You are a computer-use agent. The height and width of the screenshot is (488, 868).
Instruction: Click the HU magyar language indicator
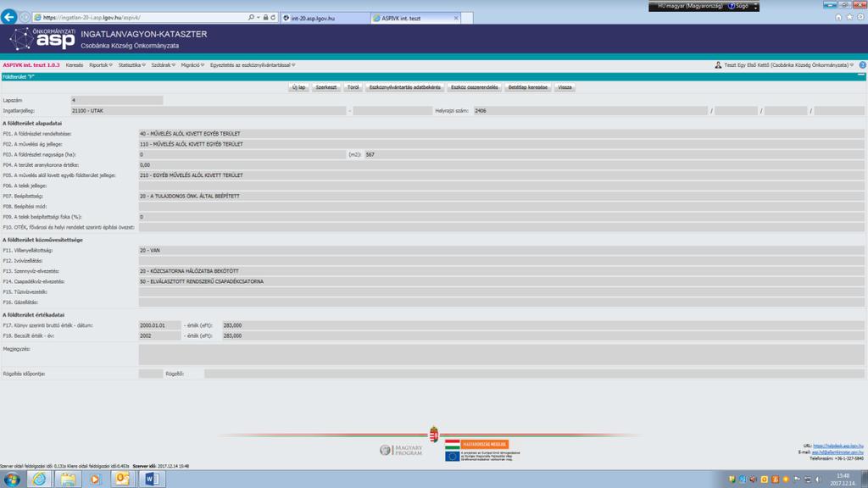point(690,6)
